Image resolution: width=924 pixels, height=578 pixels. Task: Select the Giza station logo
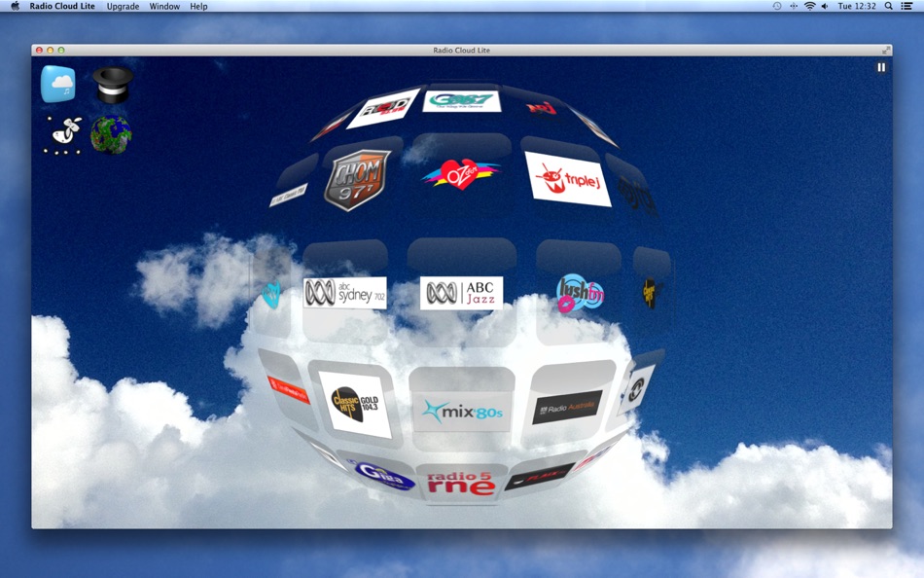coord(383,475)
